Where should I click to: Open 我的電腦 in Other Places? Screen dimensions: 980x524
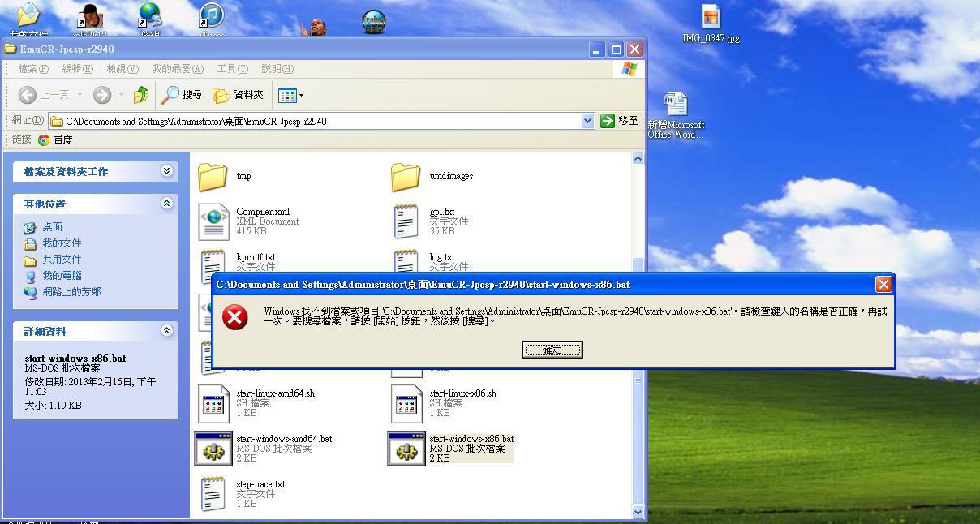point(62,276)
